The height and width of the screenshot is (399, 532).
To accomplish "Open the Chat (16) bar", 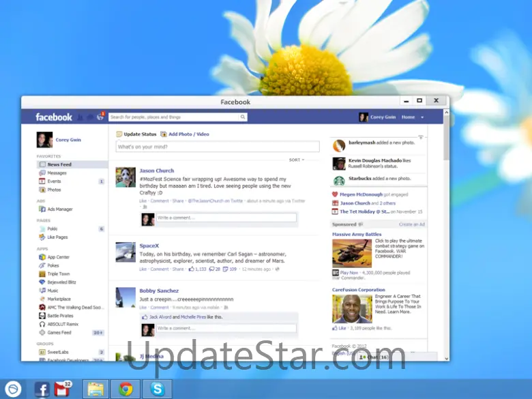I will [x=373, y=357].
